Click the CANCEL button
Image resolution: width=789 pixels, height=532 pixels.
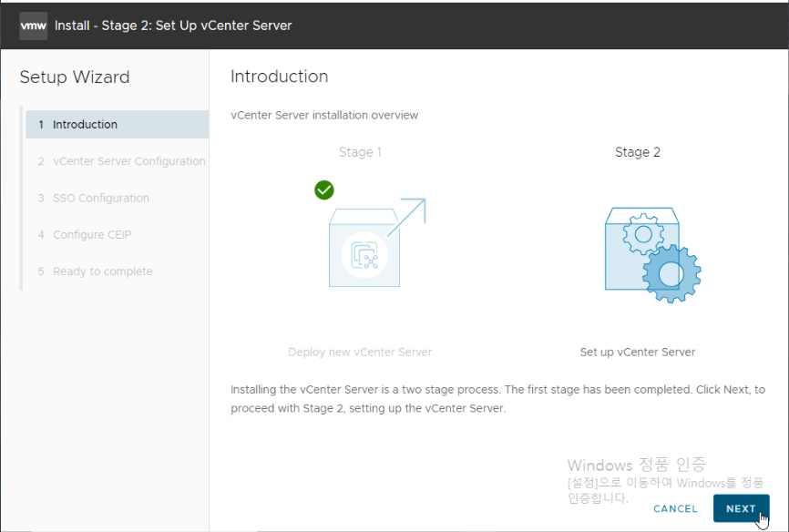pyautogui.click(x=675, y=509)
